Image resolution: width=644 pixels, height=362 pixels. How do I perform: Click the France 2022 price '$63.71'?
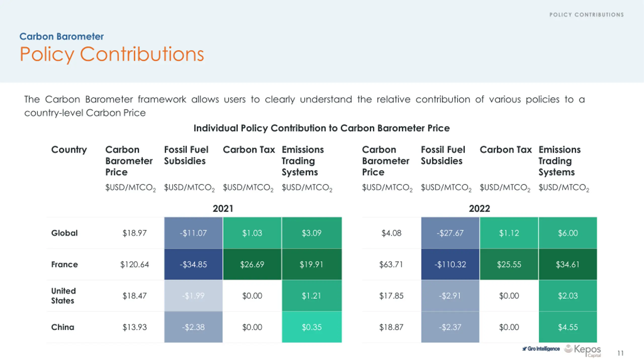tap(391, 264)
